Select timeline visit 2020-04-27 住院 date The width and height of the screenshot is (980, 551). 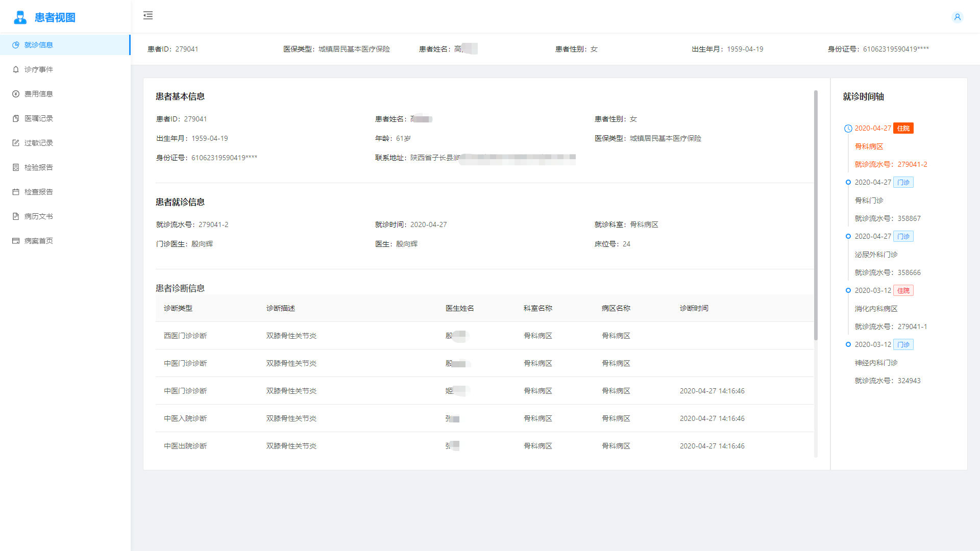(x=873, y=129)
